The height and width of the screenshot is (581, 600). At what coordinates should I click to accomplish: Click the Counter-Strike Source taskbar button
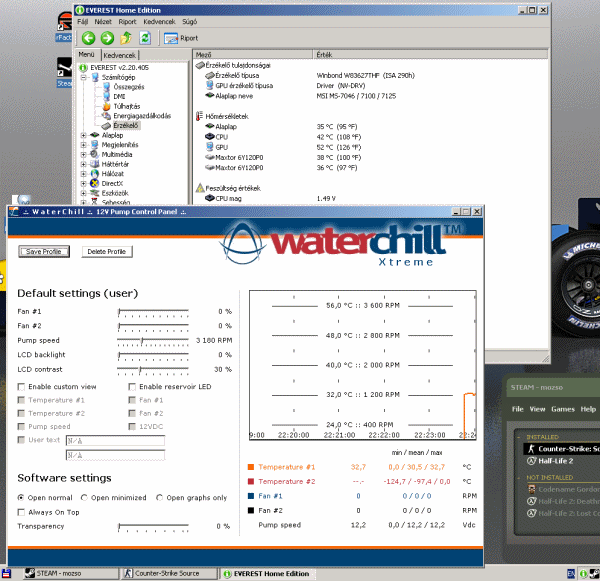click(168, 573)
